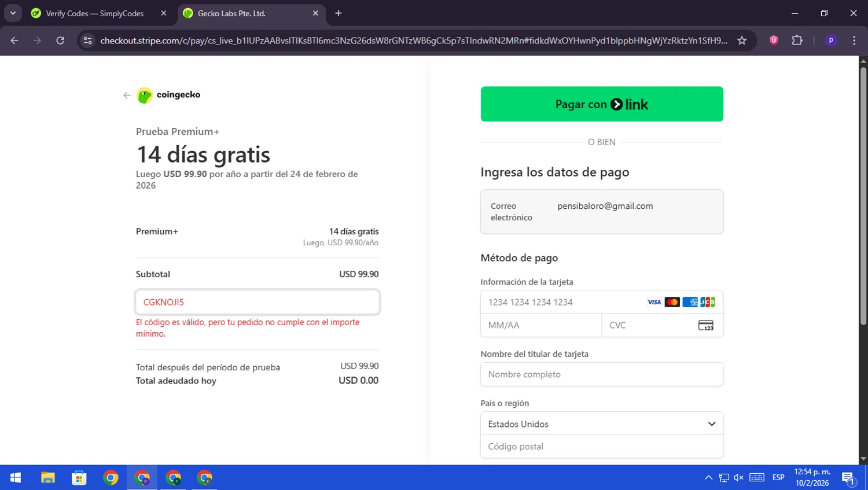Click Total adeudado hoy USD 0.00 amount

[x=359, y=381]
